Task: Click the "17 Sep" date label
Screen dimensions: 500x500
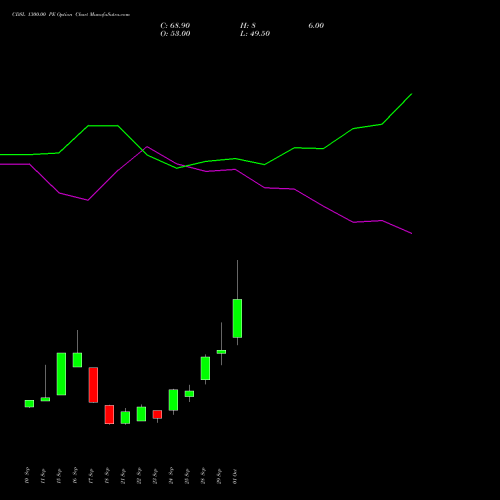Action: point(91,476)
